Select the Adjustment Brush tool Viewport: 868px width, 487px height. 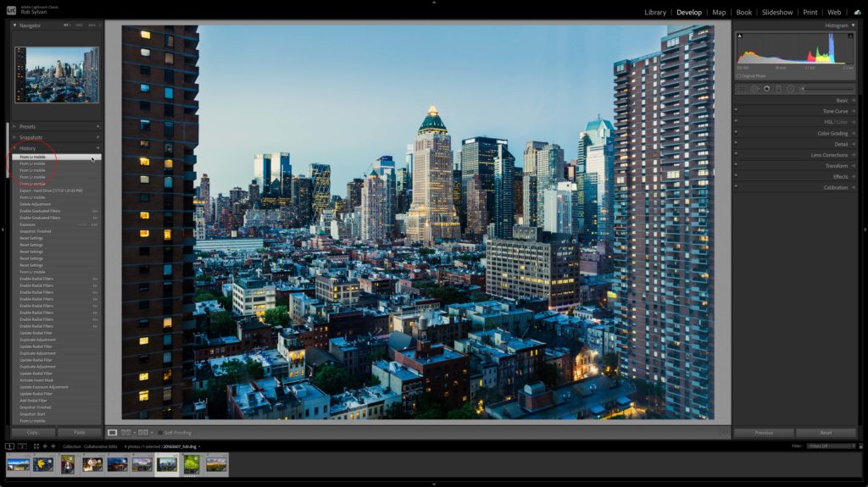828,89
